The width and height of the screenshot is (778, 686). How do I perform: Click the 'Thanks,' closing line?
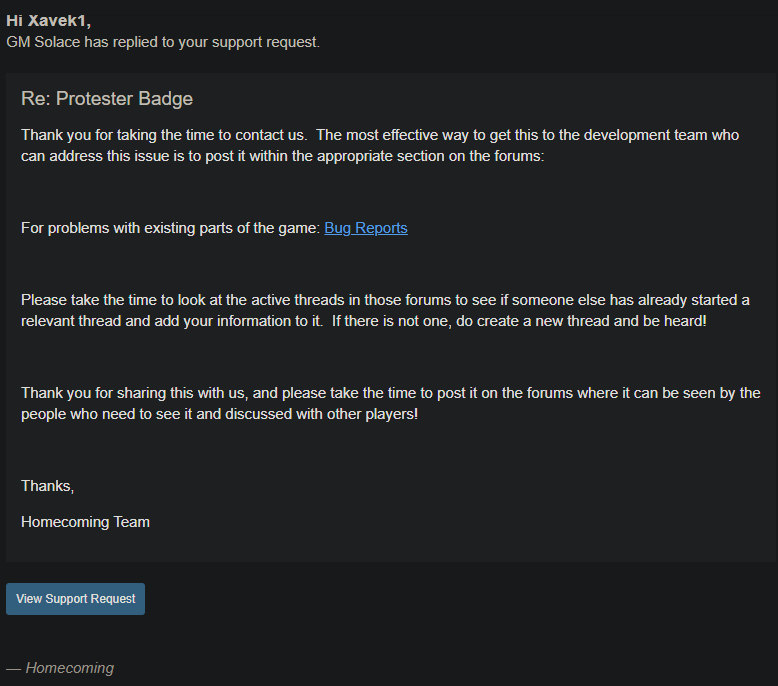pos(48,486)
